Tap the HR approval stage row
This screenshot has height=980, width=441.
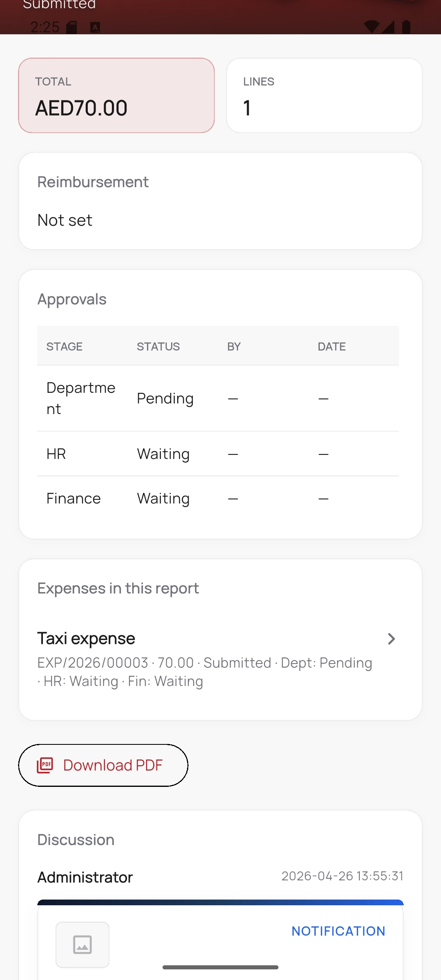(x=218, y=454)
